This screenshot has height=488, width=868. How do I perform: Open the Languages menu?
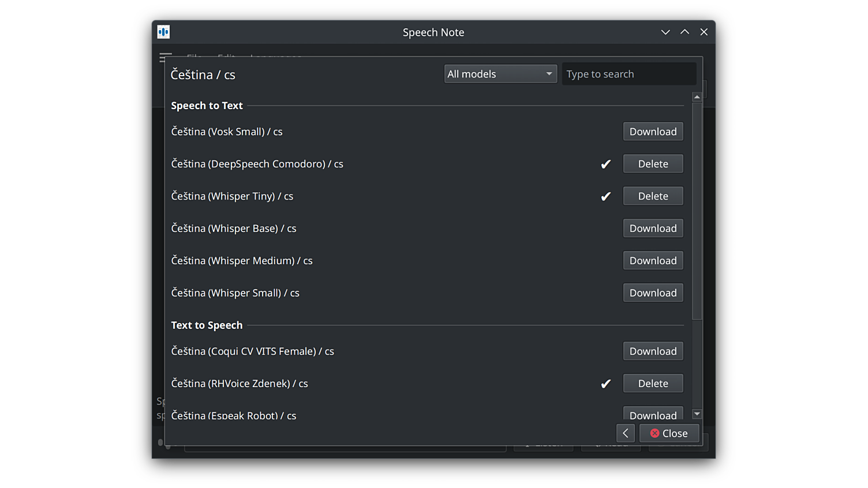[x=276, y=58]
